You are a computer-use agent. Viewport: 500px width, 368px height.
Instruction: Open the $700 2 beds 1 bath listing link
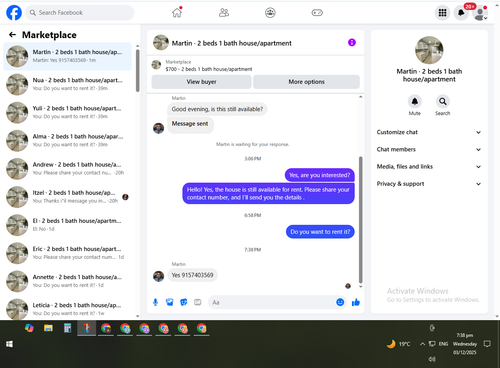209,69
